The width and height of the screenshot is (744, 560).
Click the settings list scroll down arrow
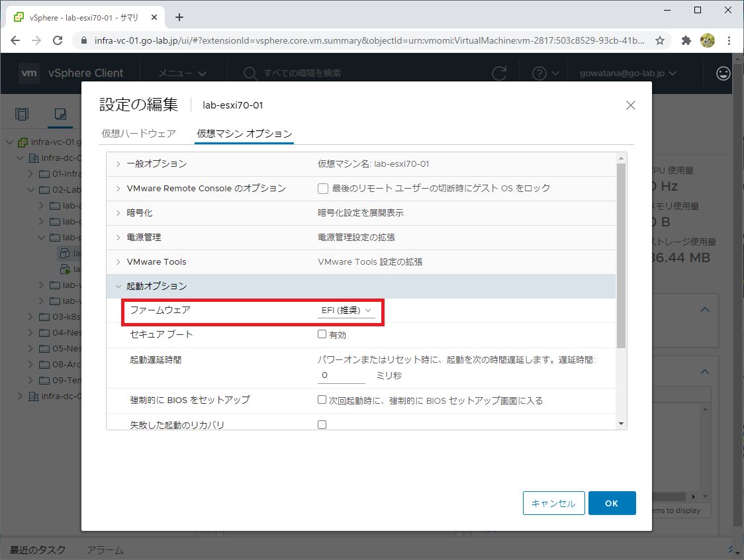click(621, 424)
